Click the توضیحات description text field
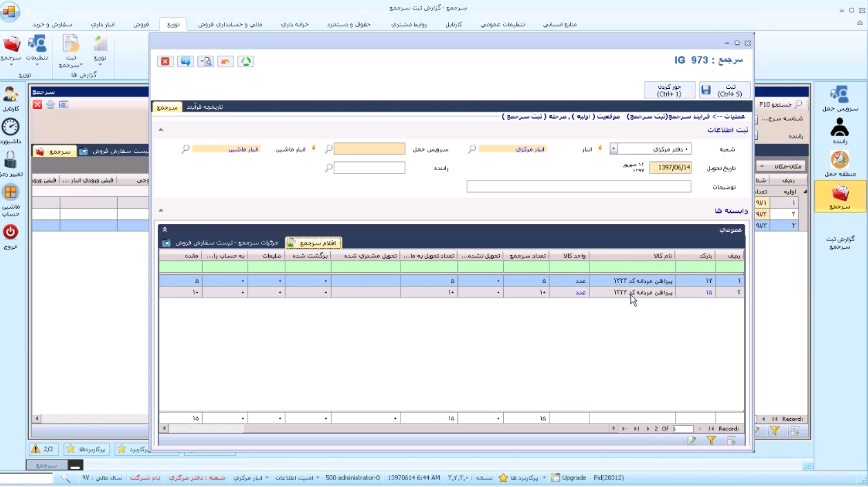 tap(578, 187)
